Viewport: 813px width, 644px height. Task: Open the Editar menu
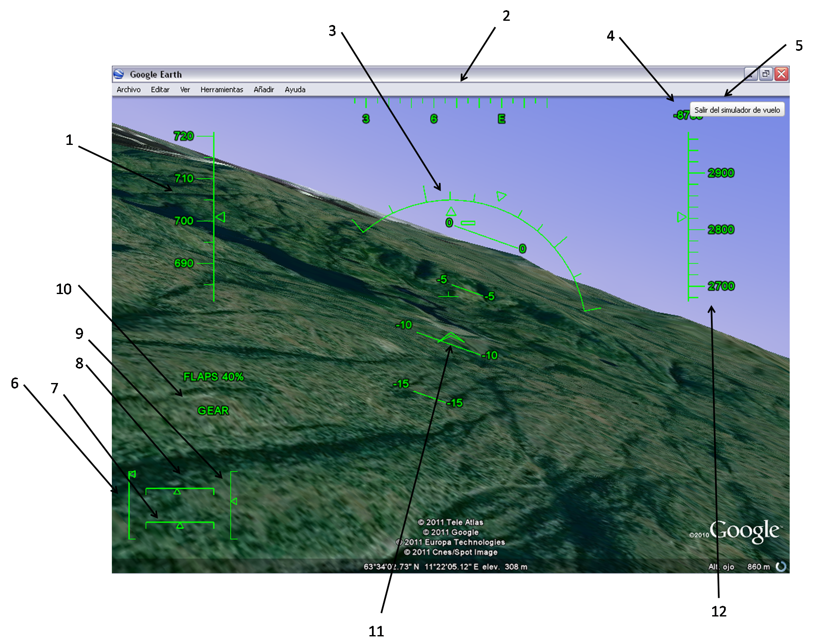(160, 89)
